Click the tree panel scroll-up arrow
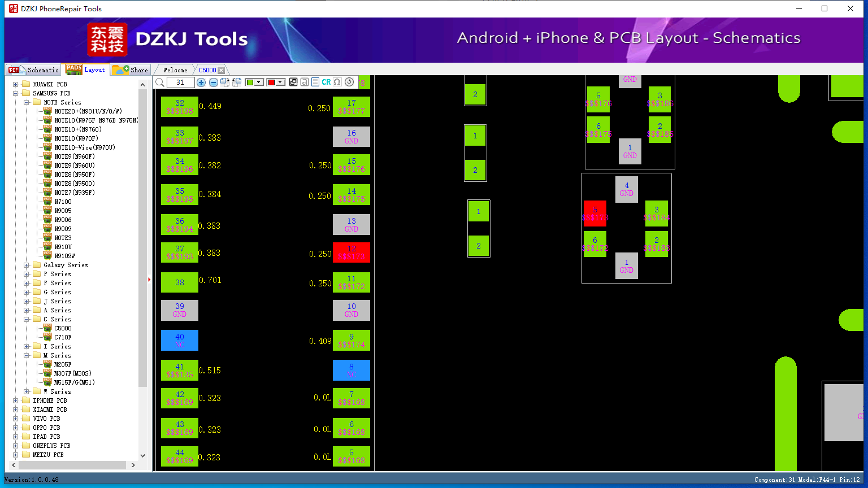The width and height of the screenshot is (868, 488). [142, 84]
